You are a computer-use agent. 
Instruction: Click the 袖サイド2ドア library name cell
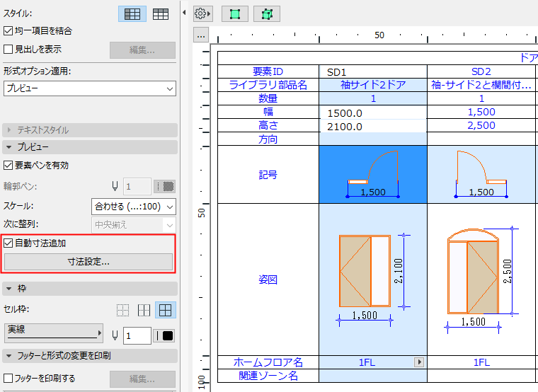tap(373, 85)
